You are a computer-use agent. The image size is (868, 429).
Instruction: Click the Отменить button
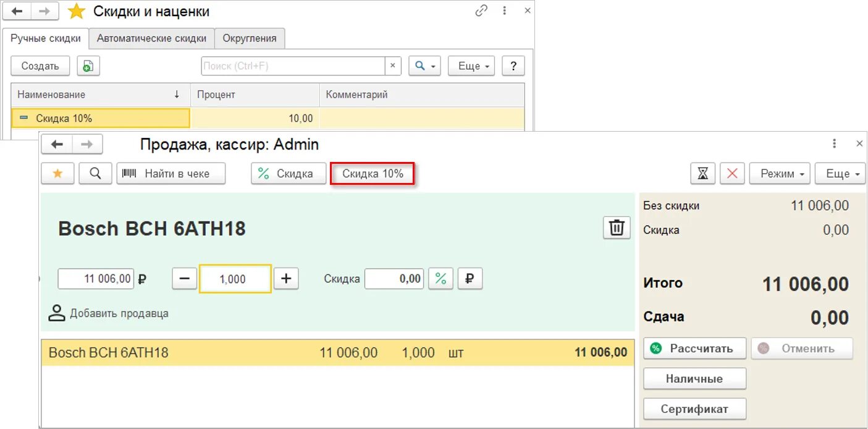click(802, 349)
